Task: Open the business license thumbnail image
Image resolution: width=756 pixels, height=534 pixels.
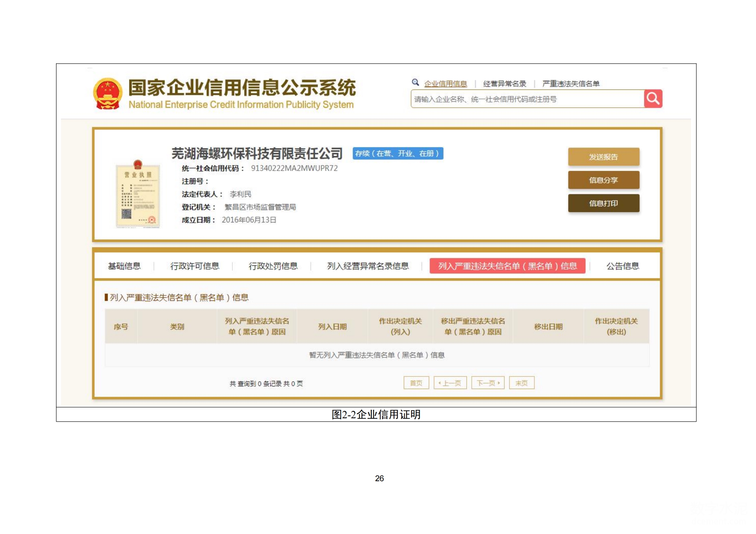Action: [138, 194]
